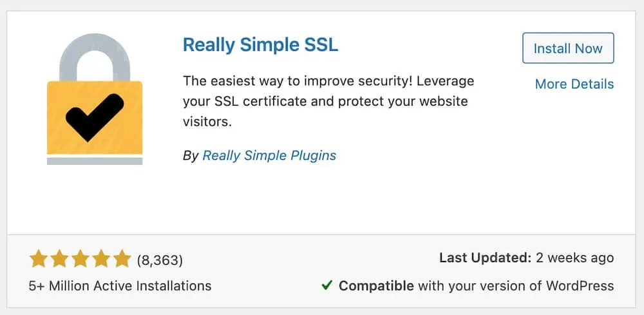Click the "2 weeks ago" update time
Screen dimensions: 644x315
tap(575, 258)
